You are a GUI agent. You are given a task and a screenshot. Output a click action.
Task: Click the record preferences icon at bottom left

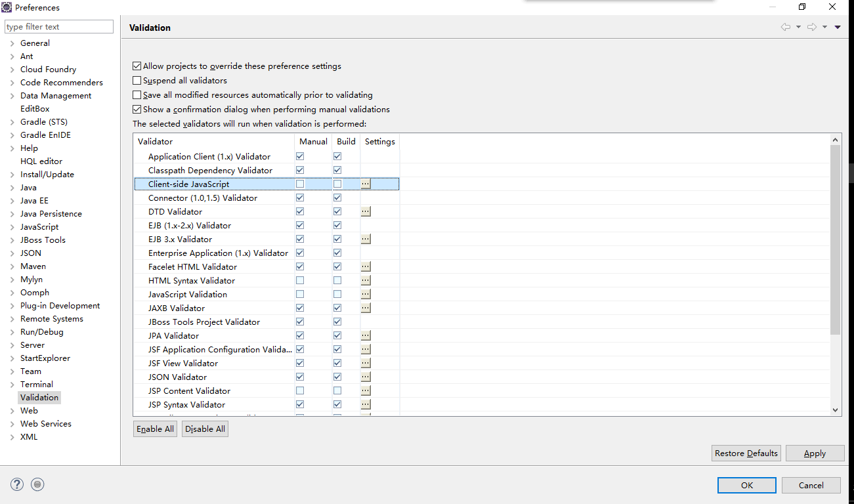38,484
